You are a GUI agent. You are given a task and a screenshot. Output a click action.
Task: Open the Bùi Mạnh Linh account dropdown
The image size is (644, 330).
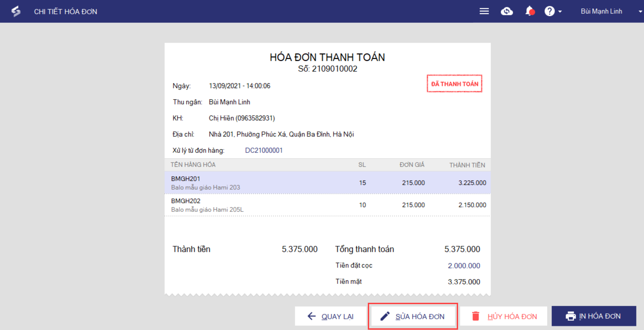[601, 11]
